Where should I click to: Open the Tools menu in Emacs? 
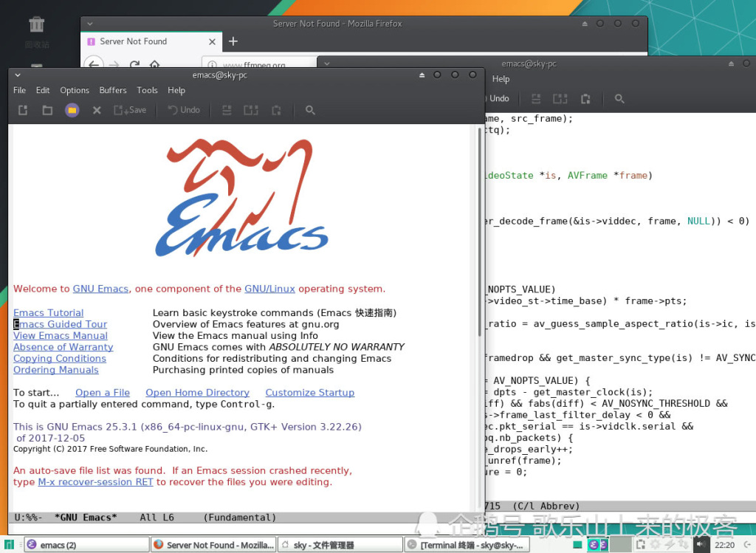click(147, 90)
